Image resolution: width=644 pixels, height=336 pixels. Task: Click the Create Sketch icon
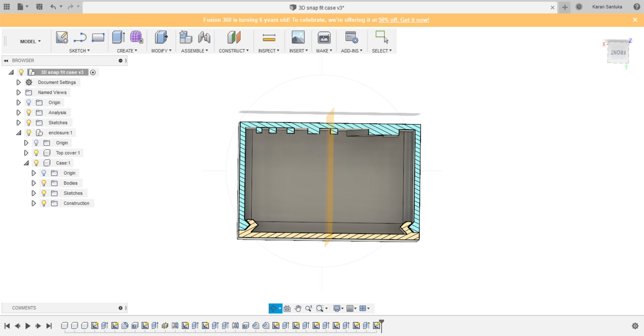pos(62,37)
